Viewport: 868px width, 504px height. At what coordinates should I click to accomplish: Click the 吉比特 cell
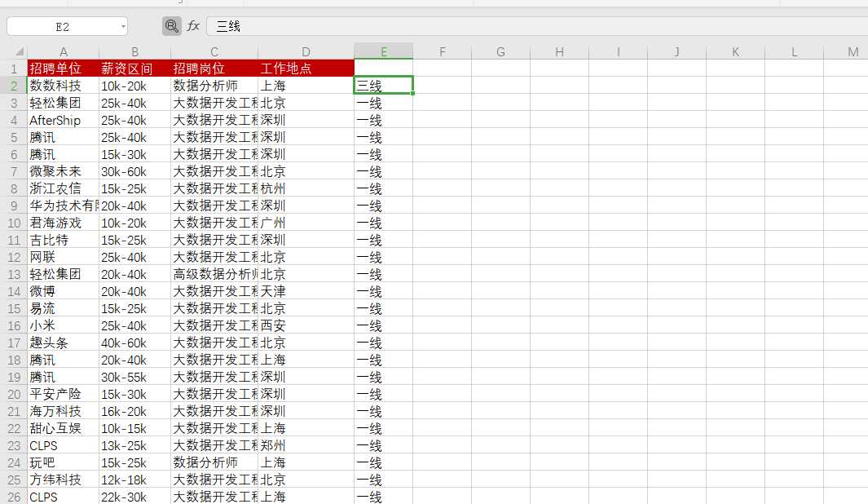64,240
